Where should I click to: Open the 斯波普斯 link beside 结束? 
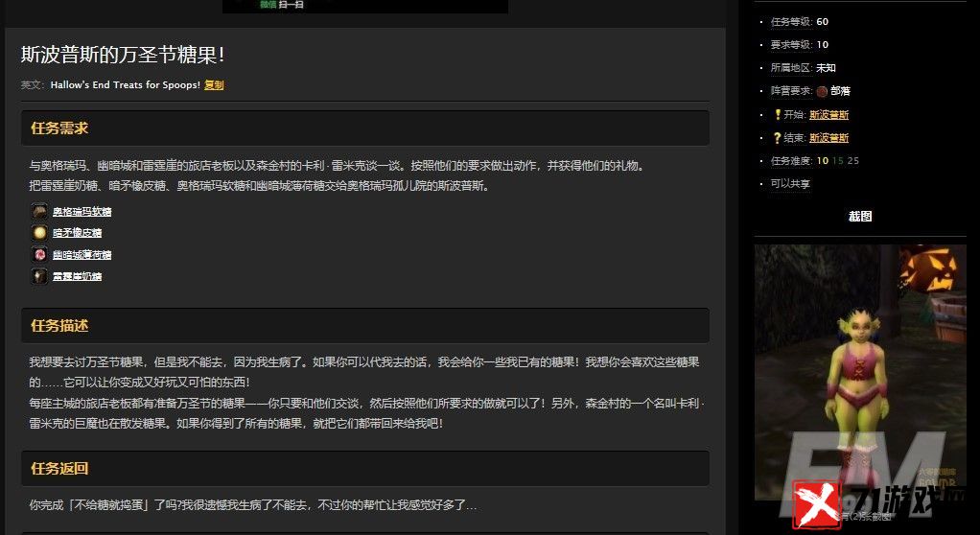828,137
